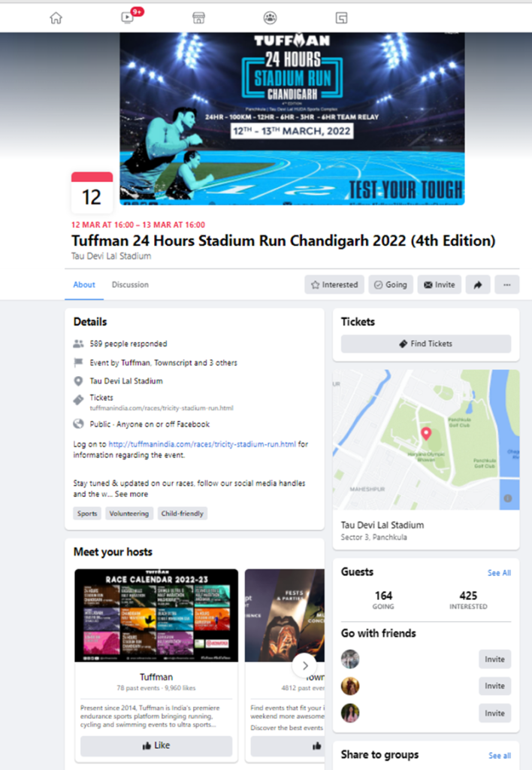Viewport: 532px width, 770px height.
Task: Mark yourself as Interested
Action: (x=334, y=285)
